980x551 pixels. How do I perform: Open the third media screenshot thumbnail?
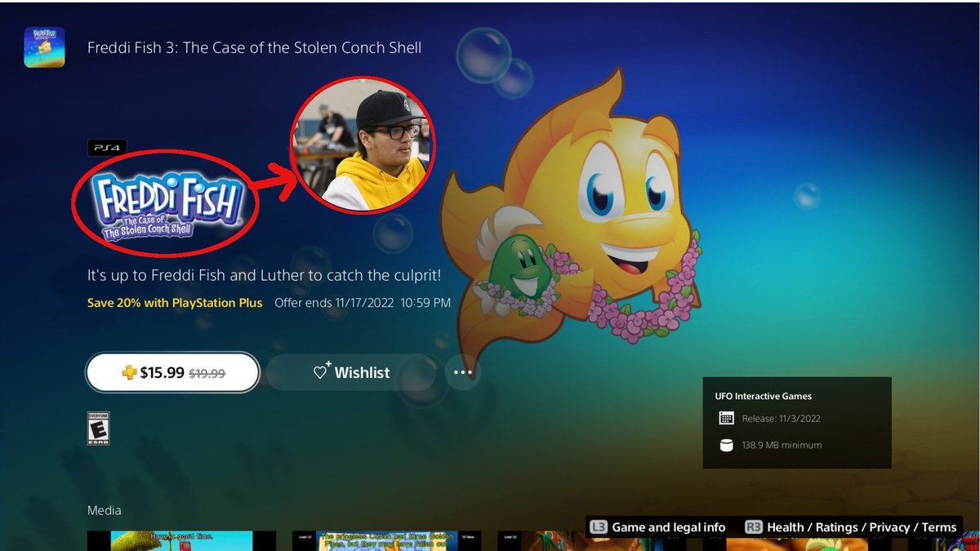[592, 540]
